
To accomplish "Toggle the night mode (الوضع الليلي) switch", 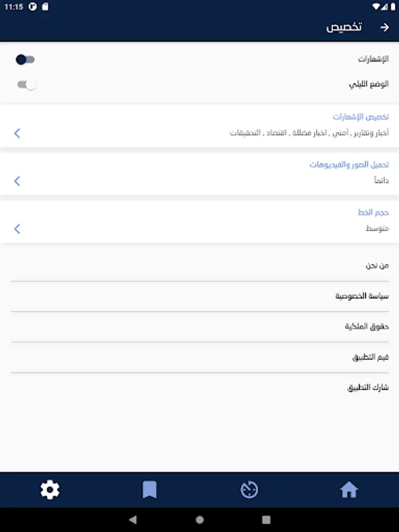I will click(x=27, y=85).
